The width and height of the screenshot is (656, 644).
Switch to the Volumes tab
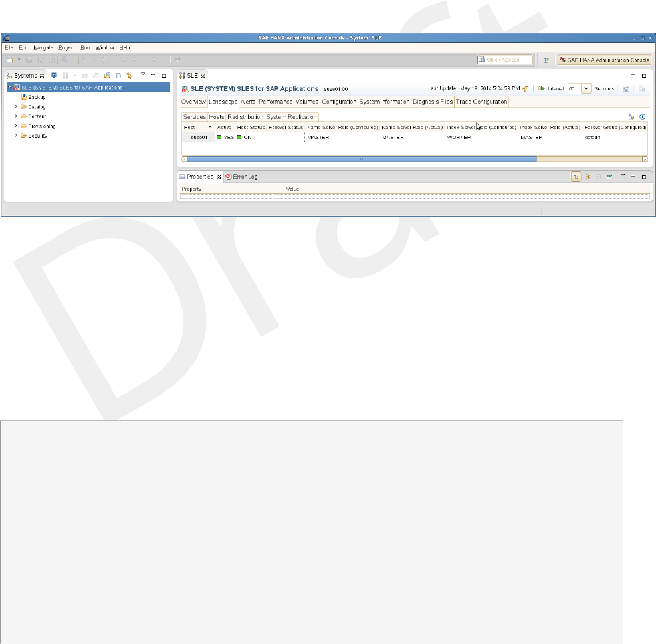tap(307, 102)
